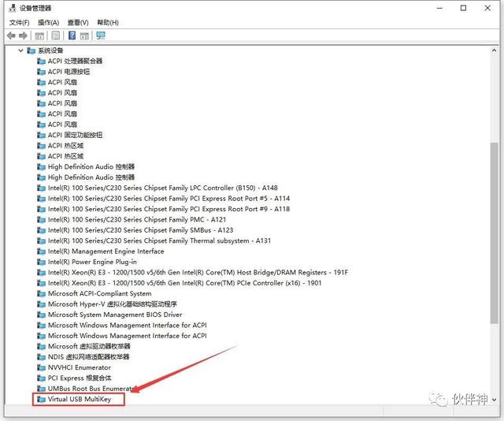504x421 pixels.
Task: Click device icon of Microsoft Hyper-V 虚拟化 row
Action: (41, 304)
